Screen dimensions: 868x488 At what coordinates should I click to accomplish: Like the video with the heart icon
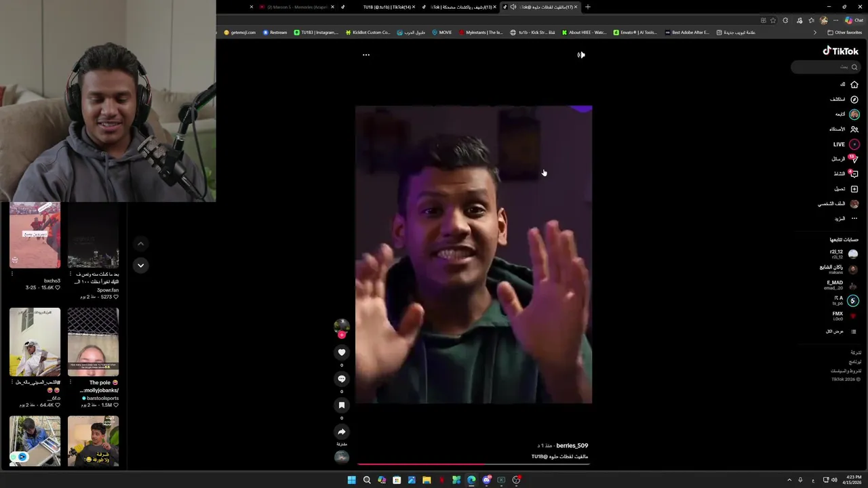coord(342,352)
